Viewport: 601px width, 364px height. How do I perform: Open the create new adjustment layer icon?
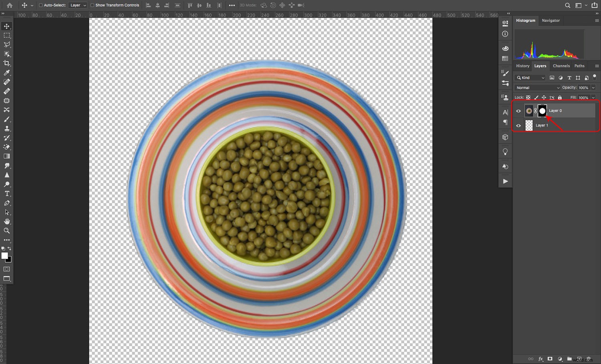(x=560, y=359)
